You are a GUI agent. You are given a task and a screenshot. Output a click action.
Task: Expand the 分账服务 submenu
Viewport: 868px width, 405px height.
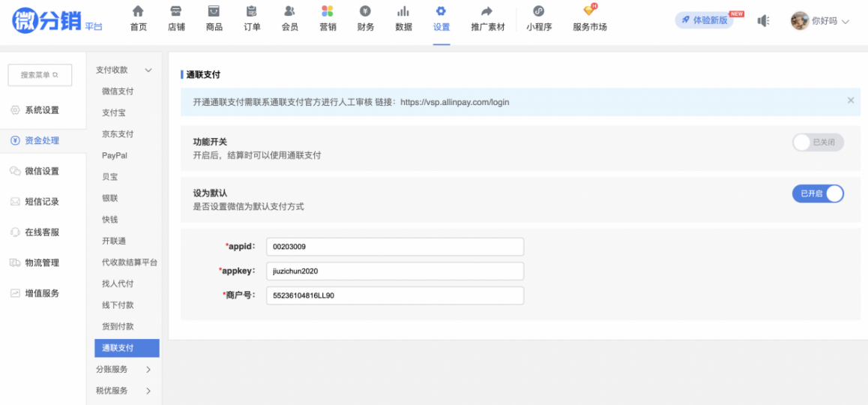(x=148, y=369)
